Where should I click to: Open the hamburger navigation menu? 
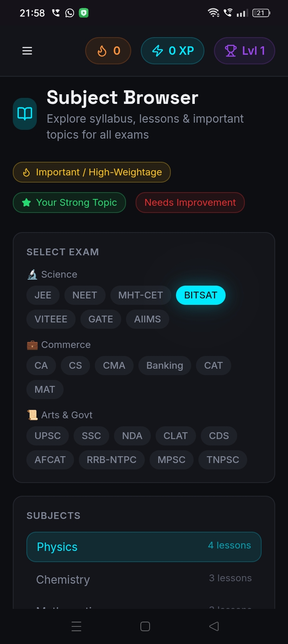click(27, 51)
